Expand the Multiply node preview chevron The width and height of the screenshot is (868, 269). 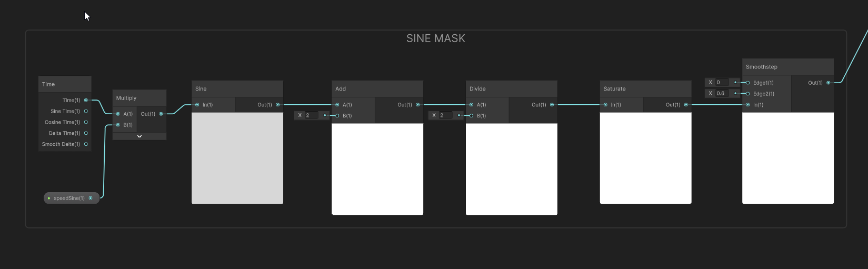pyautogui.click(x=139, y=136)
